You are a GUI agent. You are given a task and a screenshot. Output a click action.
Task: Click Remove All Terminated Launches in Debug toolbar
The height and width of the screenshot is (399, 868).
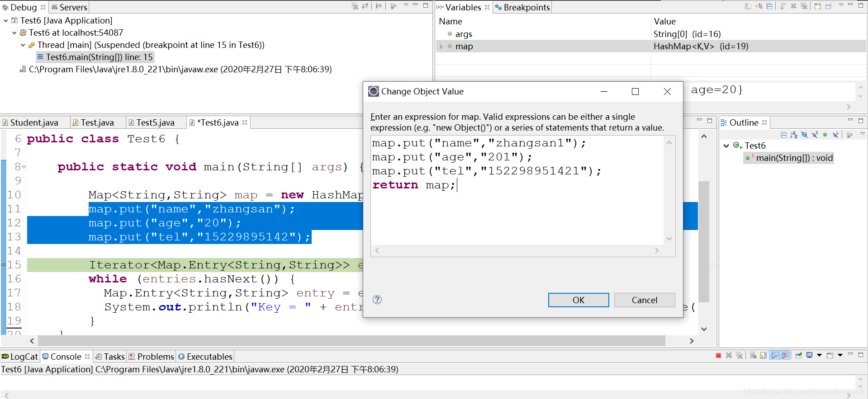(x=355, y=6)
